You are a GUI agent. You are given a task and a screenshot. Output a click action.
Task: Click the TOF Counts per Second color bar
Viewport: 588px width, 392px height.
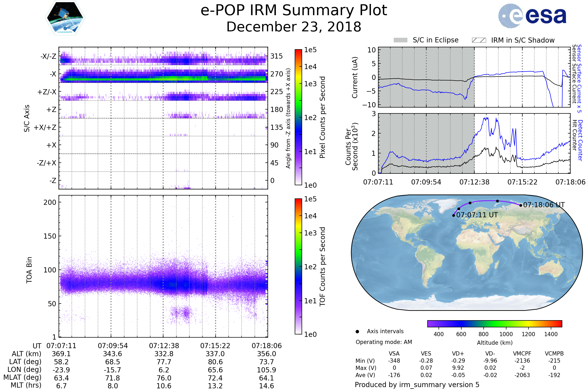click(298, 267)
